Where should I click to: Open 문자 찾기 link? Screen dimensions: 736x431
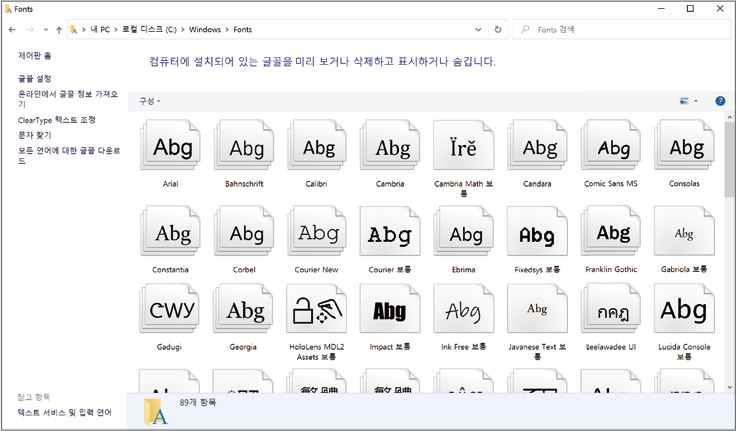(35, 135)
